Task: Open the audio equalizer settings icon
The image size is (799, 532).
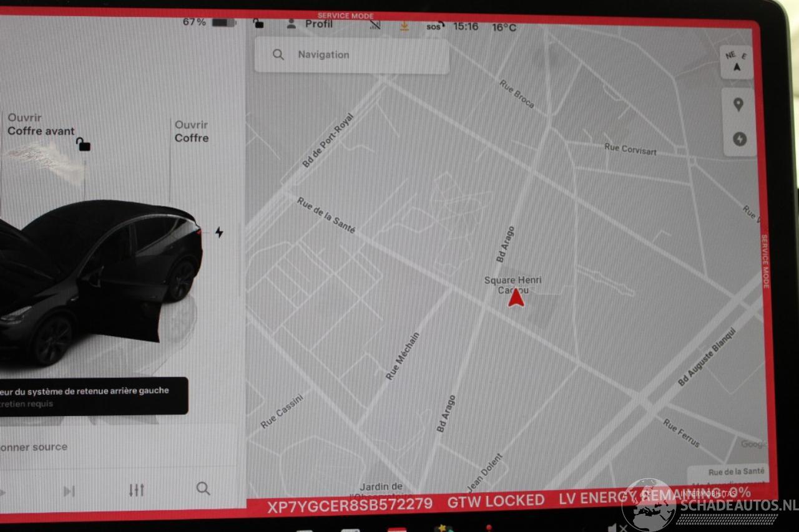Action: pos(137,490)
